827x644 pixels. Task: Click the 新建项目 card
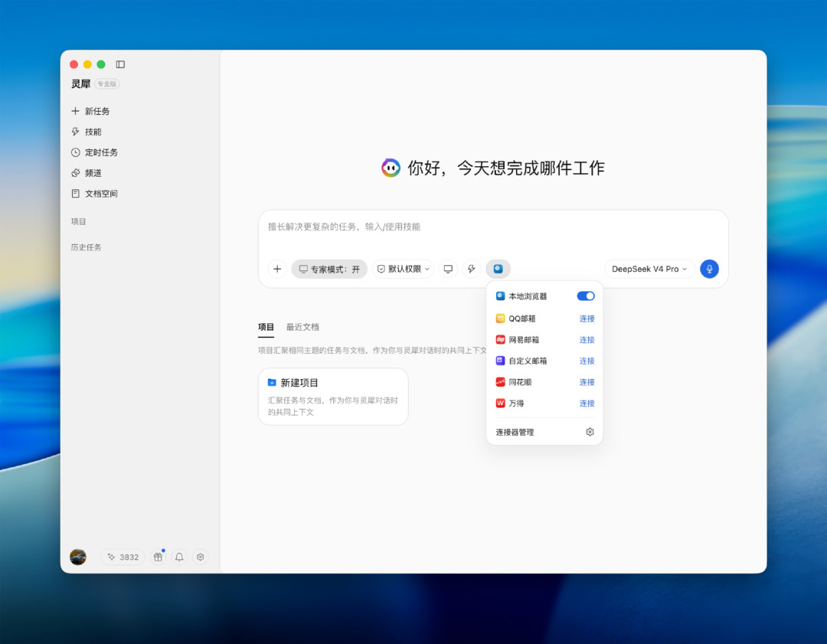[x=333, y=397]
